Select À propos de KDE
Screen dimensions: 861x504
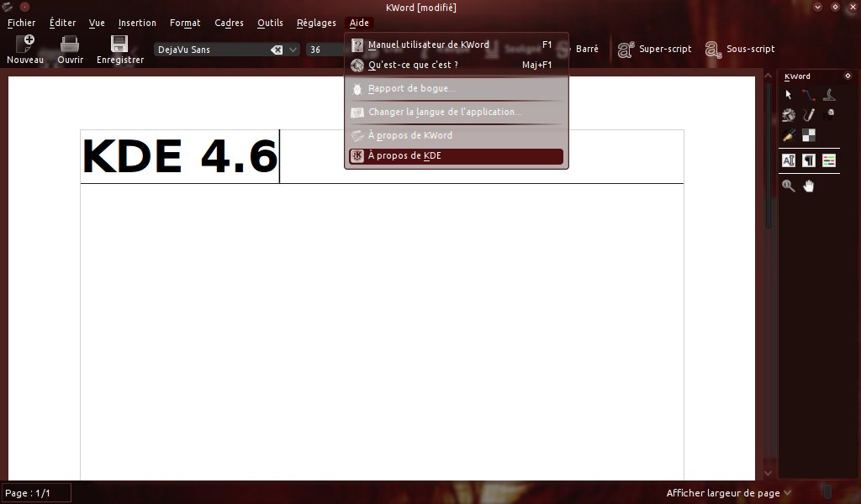pos(456,156)
